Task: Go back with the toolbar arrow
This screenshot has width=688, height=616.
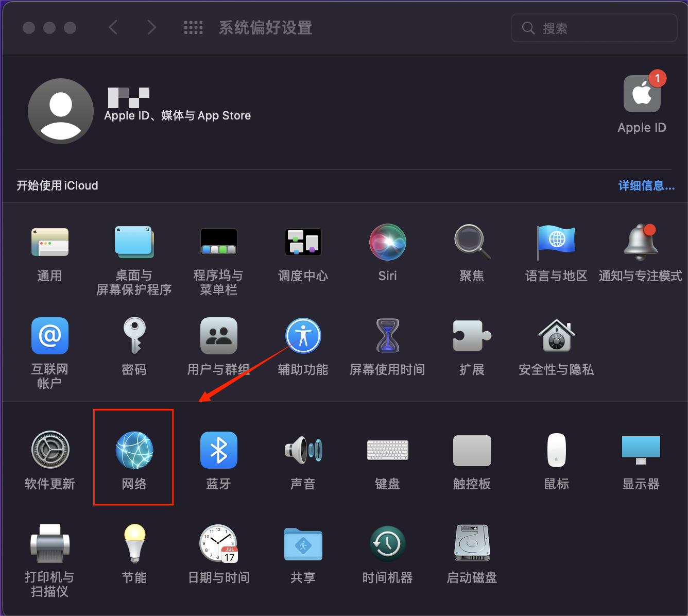Action: pyautogui.click(x=113, y=28)
